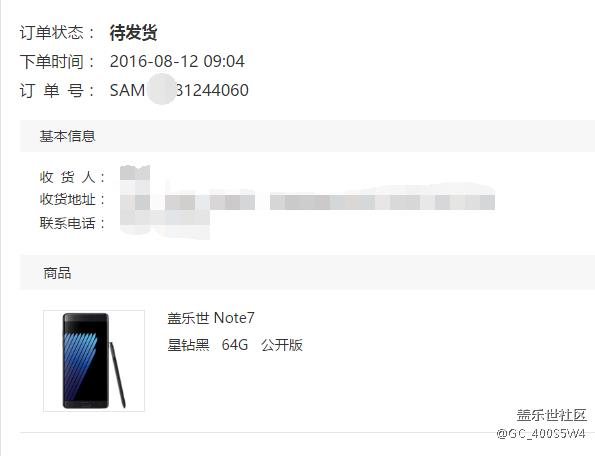Click the 基本信息 section header
595x456 pixels.
coord(67,136)
